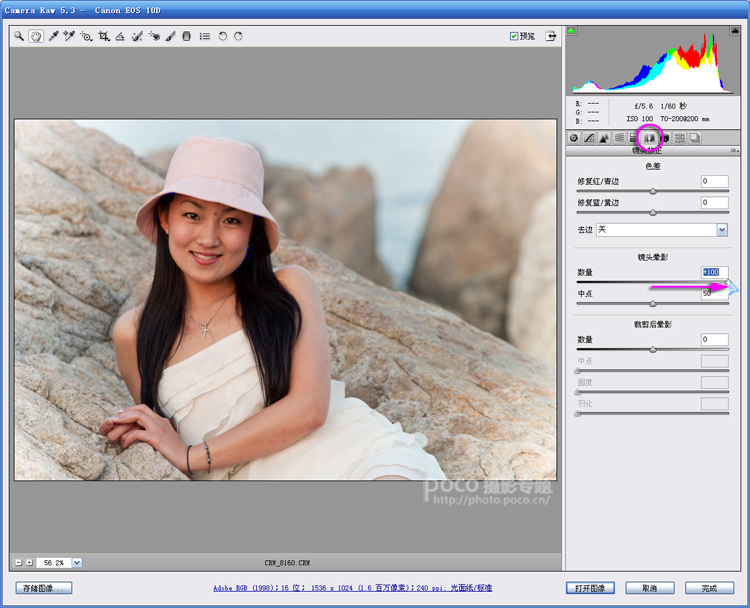
Task: Open the Split Toning panel tab
Action: coord(633,138)
